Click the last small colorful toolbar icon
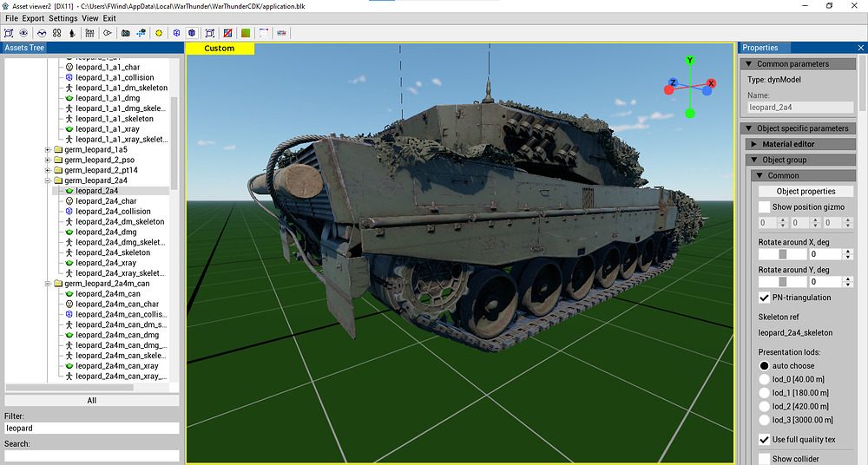The image size is (868, 465). [x=281, y=33]
